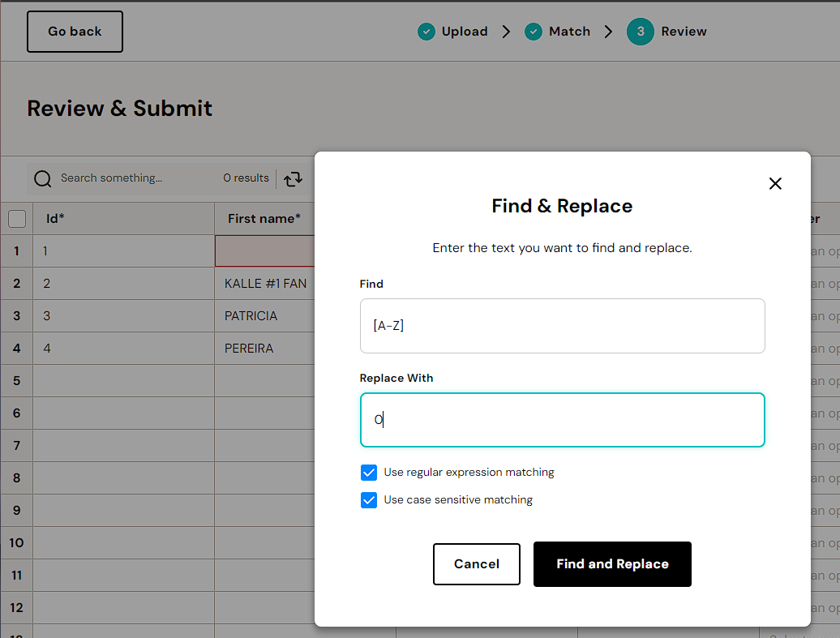Toggle the select-all rows checkbox in header
The image size is (840, 638).
tap(17, 219)
